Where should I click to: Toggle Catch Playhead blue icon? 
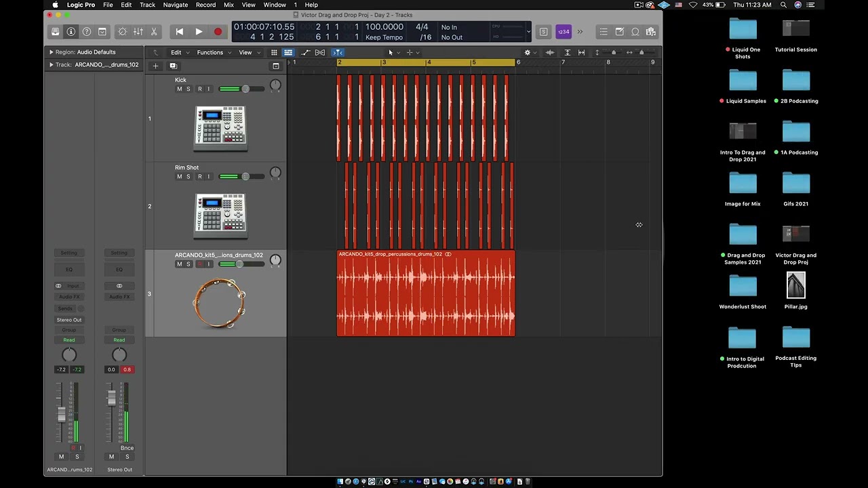[338, 52]
